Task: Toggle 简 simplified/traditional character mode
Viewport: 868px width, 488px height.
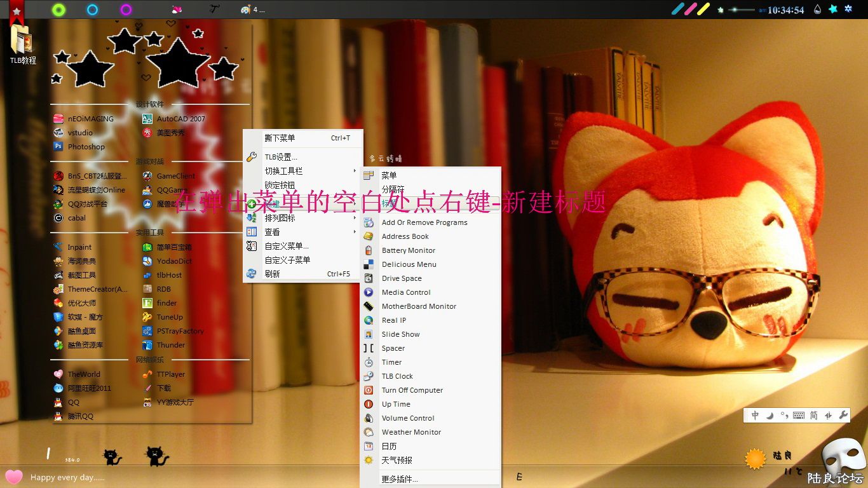Action: coord(813,415)
